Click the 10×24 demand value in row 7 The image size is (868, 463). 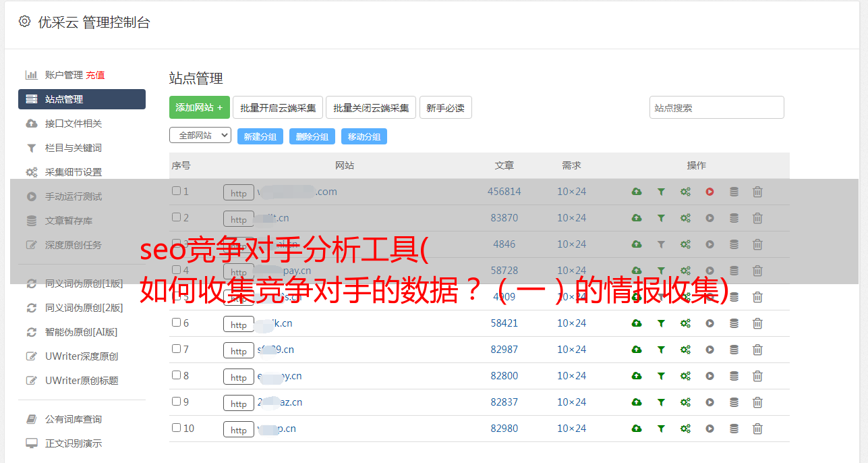point(571,350)
